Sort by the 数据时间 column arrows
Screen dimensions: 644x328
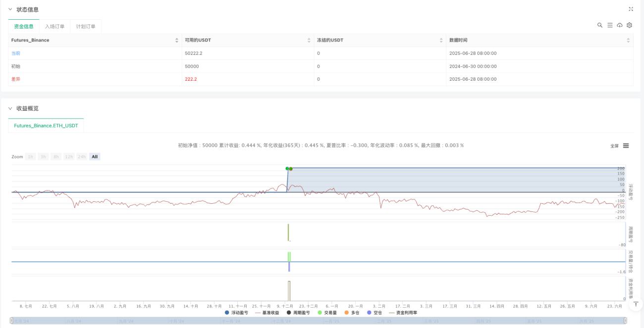click(x=628, y=40)
